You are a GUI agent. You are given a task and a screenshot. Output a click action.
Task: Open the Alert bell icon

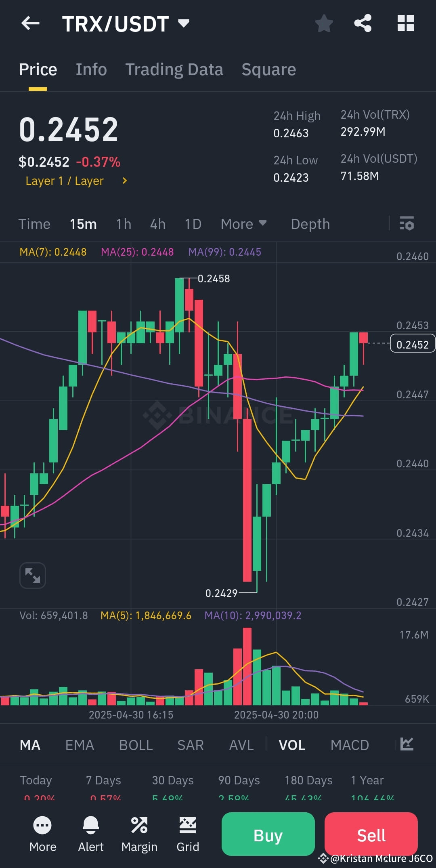(91, 825)
